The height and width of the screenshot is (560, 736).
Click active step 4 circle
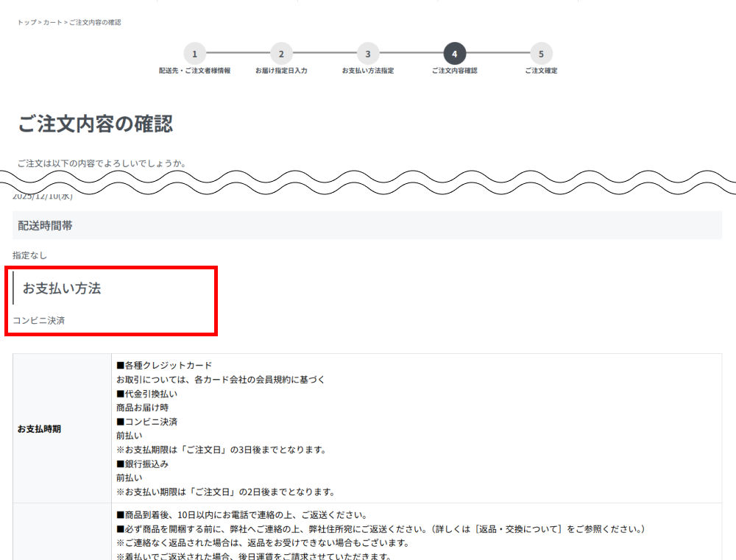click(454, 54)
